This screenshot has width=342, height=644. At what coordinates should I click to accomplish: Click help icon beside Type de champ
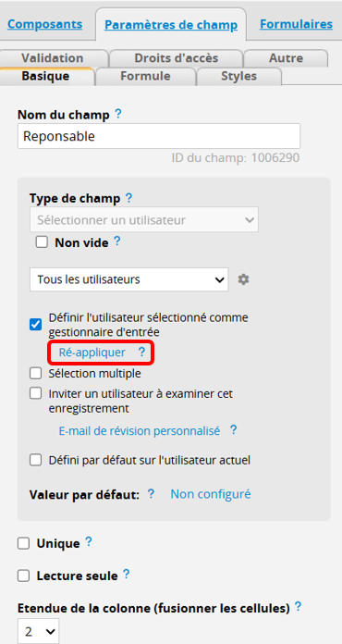(128, 198)
